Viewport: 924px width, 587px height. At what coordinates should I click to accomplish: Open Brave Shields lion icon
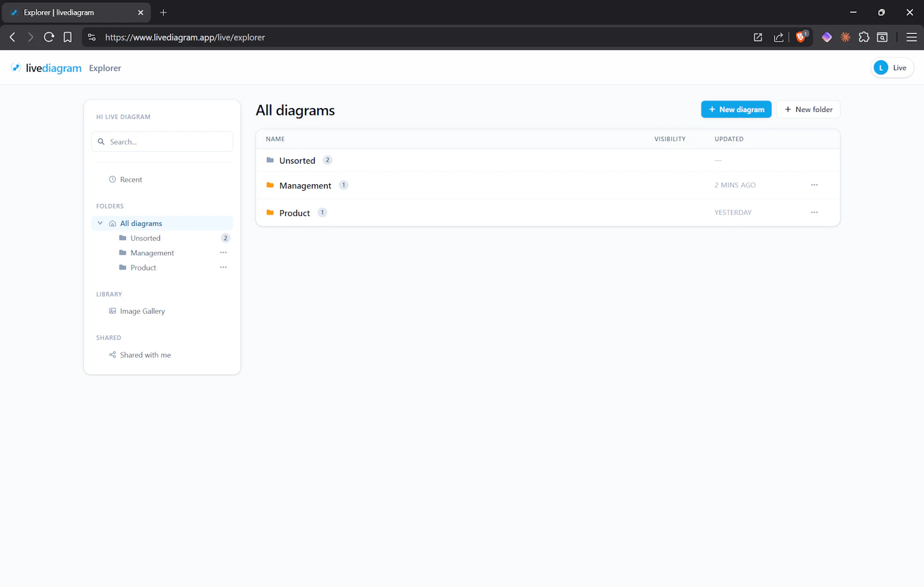coord(802,36)
